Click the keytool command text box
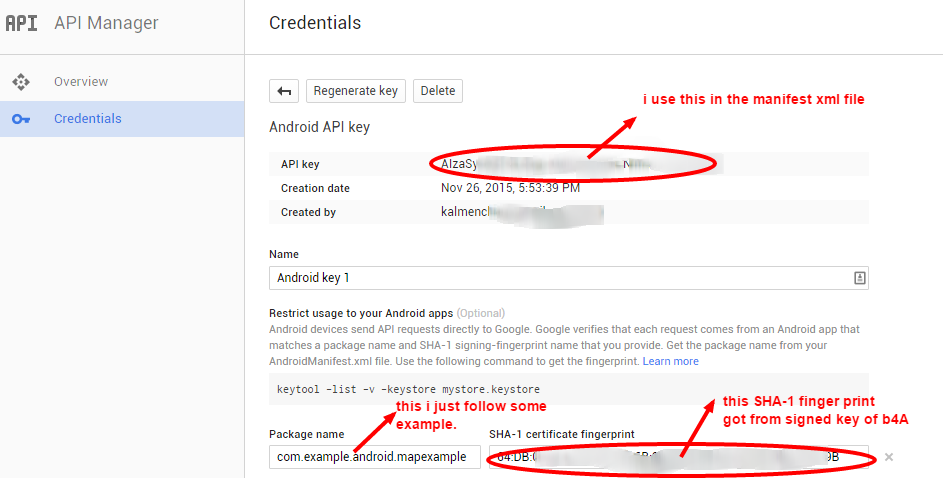 click(x=568, y=389)
